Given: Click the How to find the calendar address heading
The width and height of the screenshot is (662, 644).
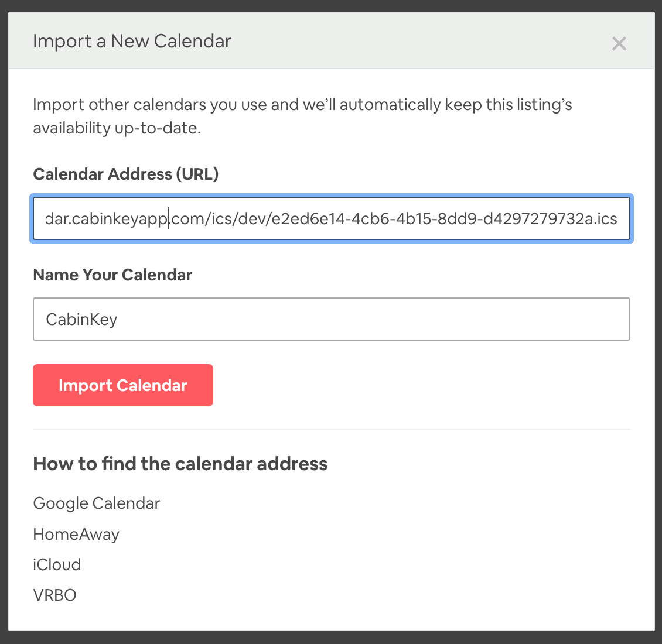Looking at the screenshot, I should (x=180, y=464).
